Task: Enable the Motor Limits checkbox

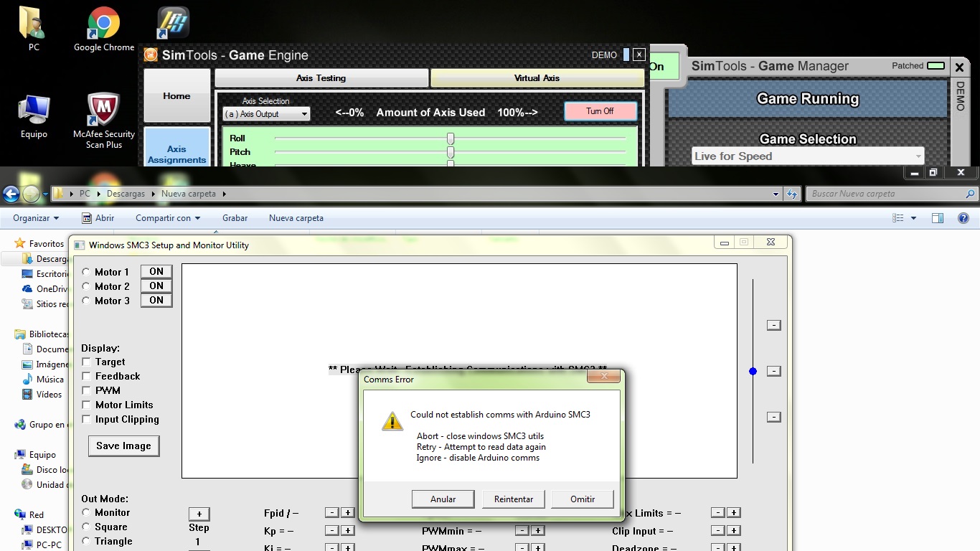Action: point(86,405)
